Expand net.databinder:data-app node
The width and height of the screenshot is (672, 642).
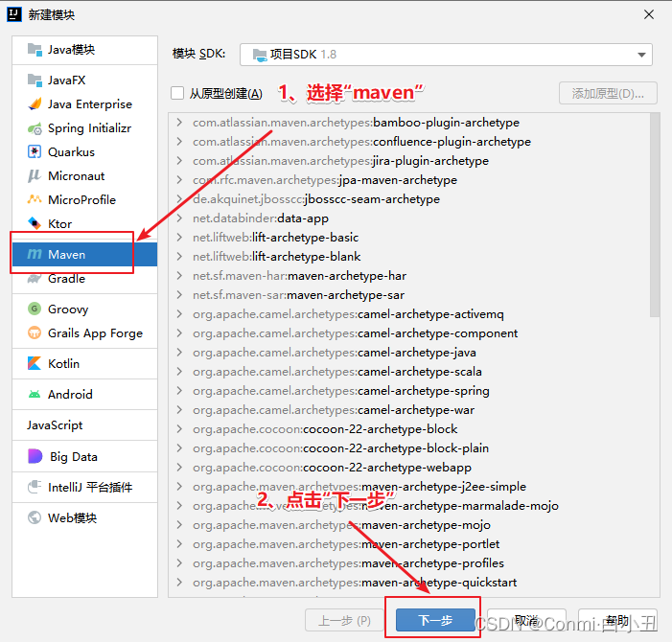(x=179, y=218)
